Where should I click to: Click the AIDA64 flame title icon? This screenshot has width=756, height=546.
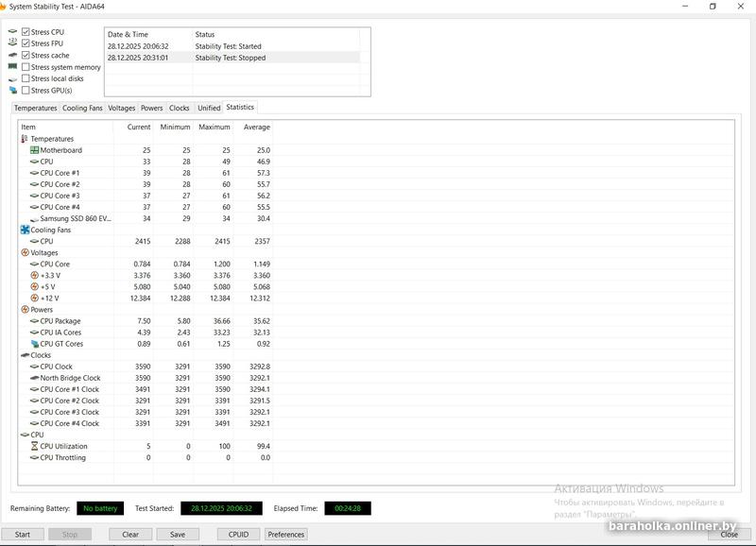[x=3, y=7]
